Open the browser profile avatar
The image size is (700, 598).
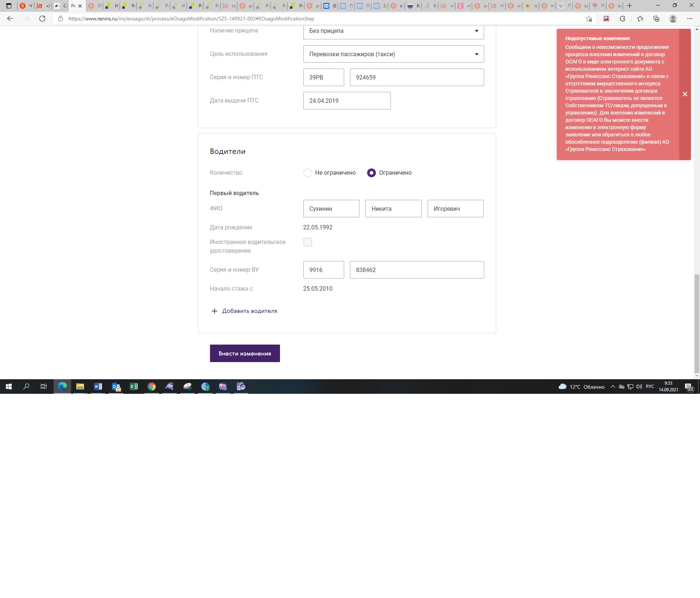coord(673,19)
